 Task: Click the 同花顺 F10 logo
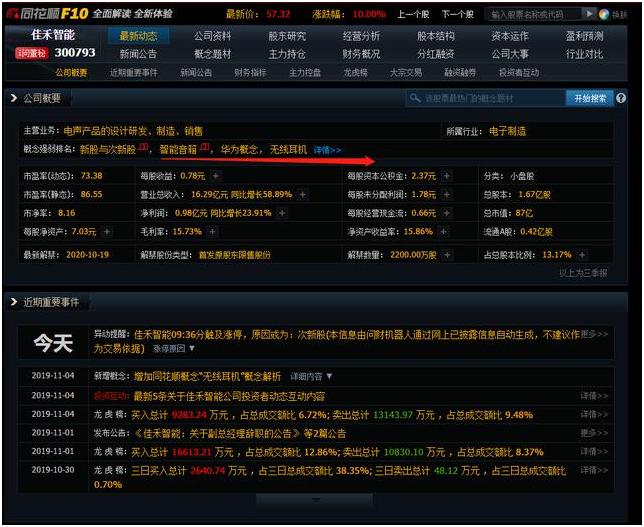48,14
